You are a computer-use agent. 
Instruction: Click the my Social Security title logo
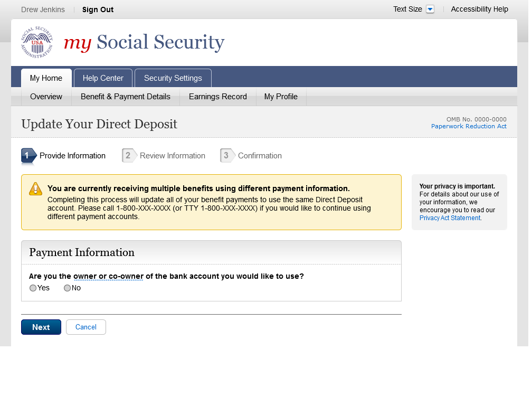click(x=144, y=43)
